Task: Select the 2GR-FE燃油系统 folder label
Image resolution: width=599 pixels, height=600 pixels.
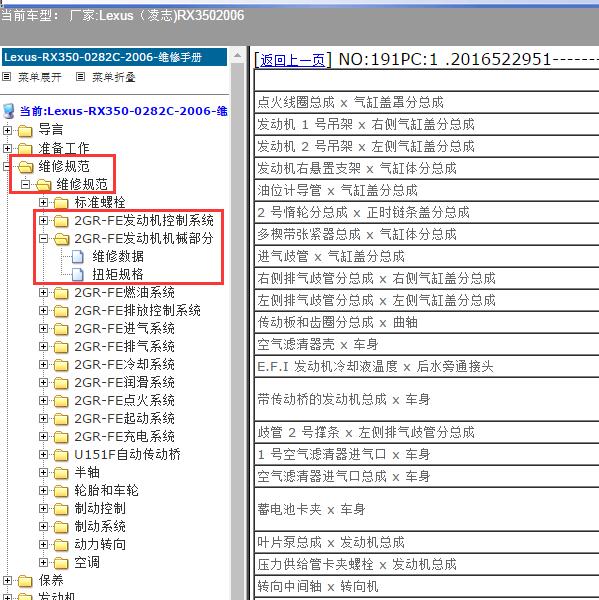Action: [124, 293]
